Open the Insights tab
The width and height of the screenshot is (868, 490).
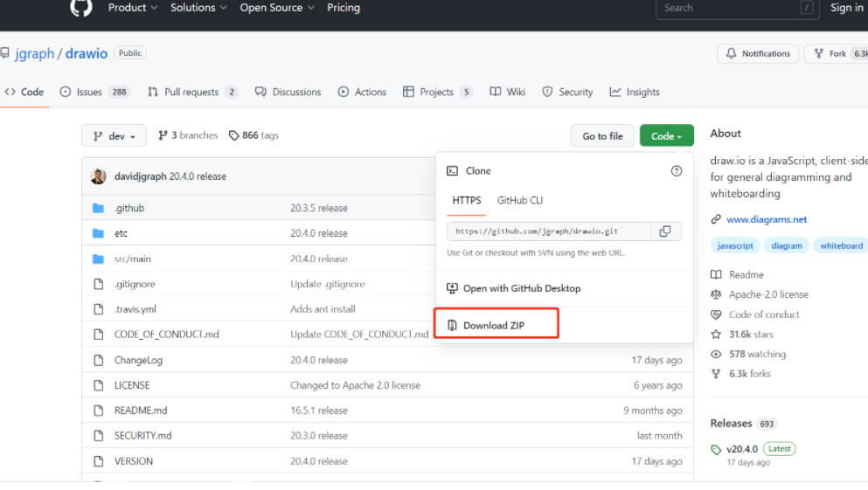635,92
